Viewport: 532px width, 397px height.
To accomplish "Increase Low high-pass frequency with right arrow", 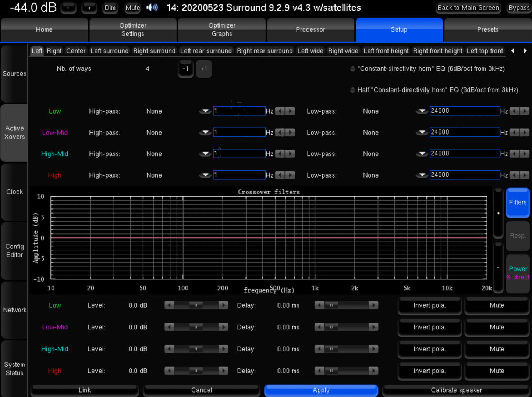I will pyautogui.click(x=290, y=111).
